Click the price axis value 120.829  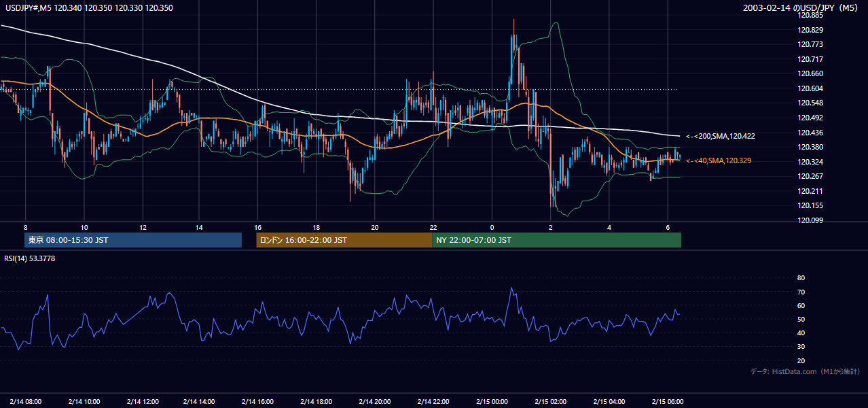pos(811,30)
